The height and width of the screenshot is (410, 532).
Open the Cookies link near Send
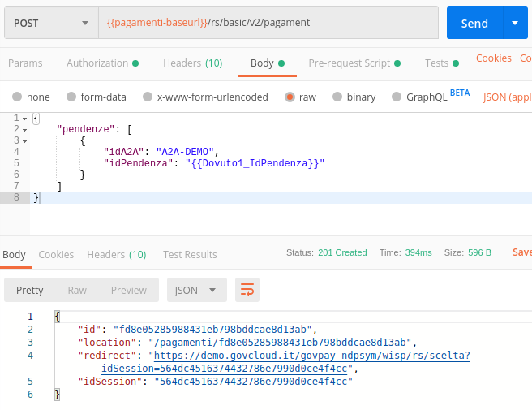pos(494,58)
